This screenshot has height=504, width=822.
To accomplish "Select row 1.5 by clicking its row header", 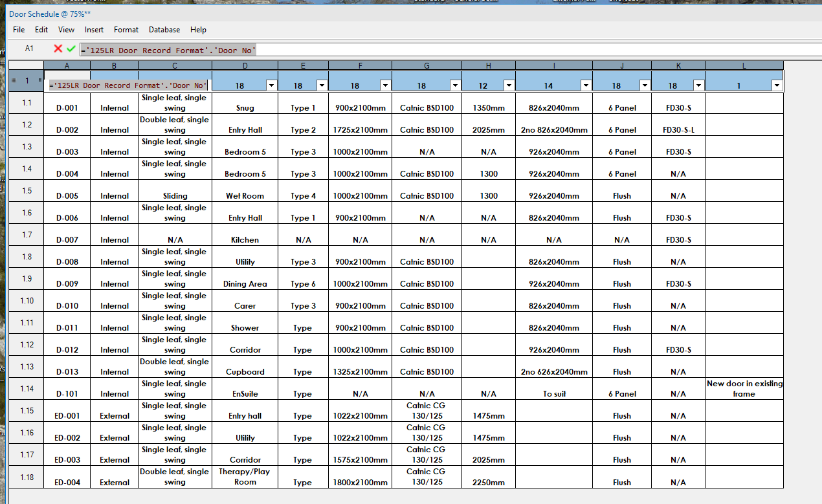I will point(25,190).
